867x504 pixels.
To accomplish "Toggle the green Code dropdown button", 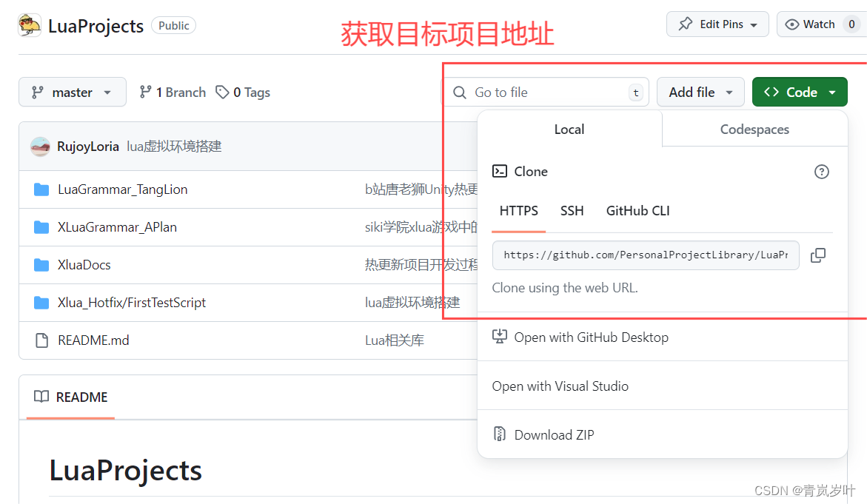I will 800,93.
